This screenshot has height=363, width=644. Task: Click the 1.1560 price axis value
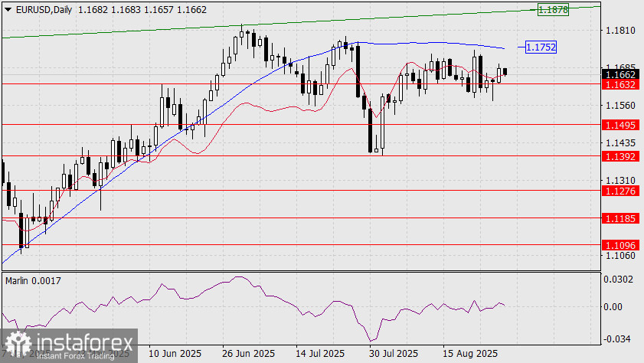(620, 106)
